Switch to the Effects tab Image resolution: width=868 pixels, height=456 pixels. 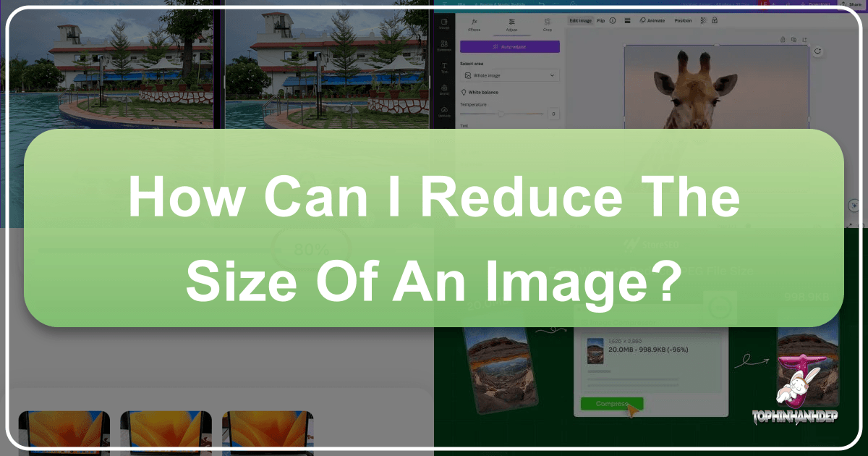point(475,25)
